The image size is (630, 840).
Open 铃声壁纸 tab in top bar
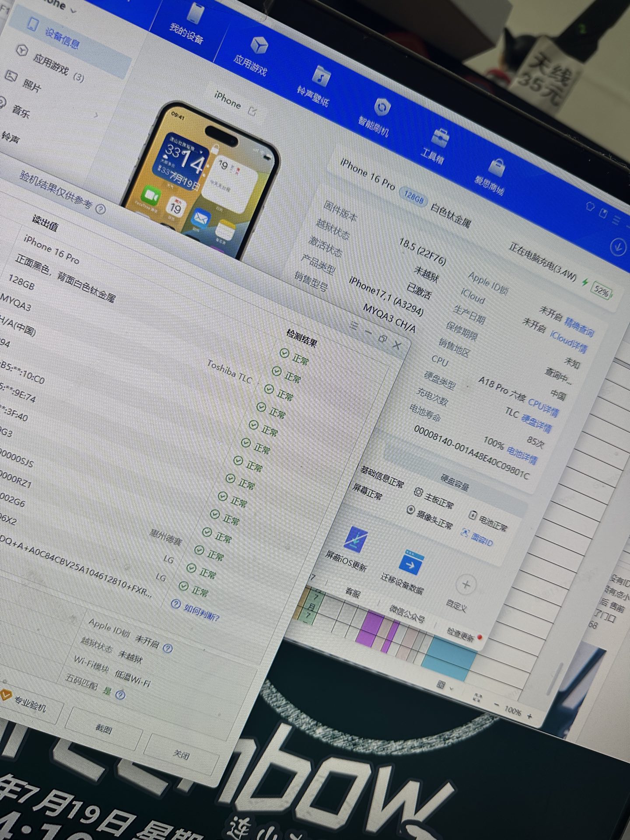coord(315,86)
